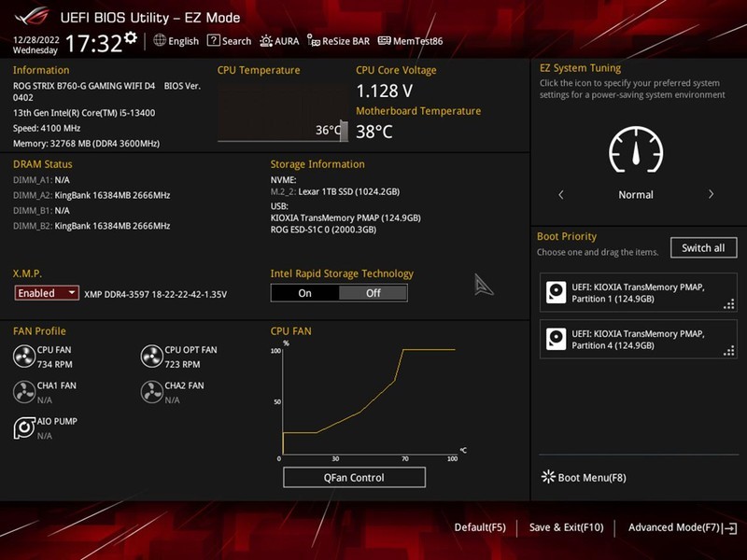Select KIOXIA TransMemory Partition 1 boot entry
Screen dimensions: 747x560
[x=638, y=291]
